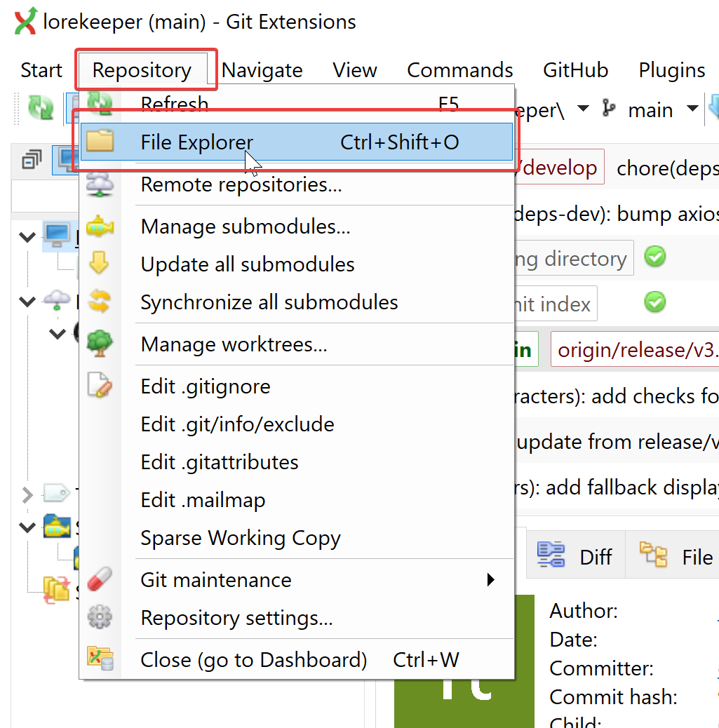Click the collapse-all icon in left panel
The height and width of the screenshot is (728, 719).
(x=32, y=160)
